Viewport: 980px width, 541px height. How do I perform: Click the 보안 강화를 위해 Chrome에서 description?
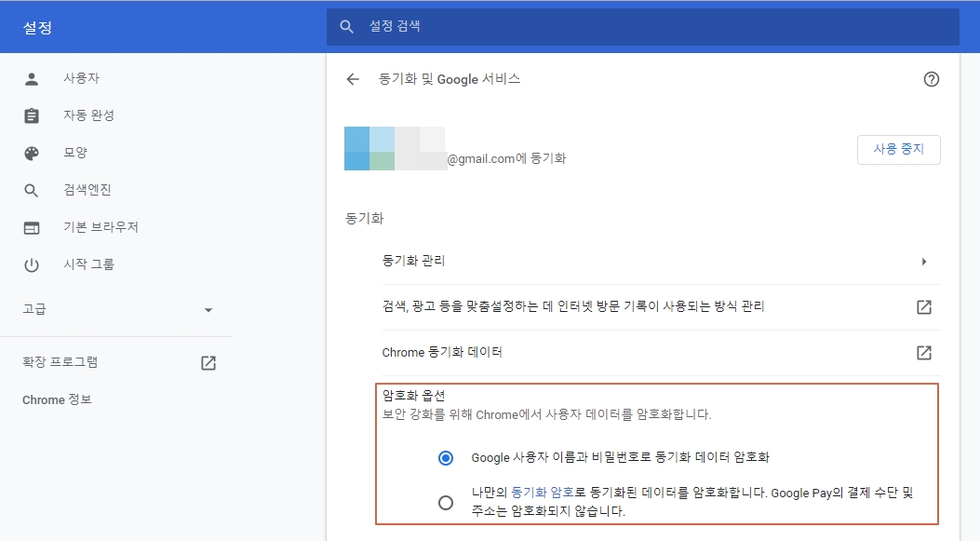(x=547, y=414)
